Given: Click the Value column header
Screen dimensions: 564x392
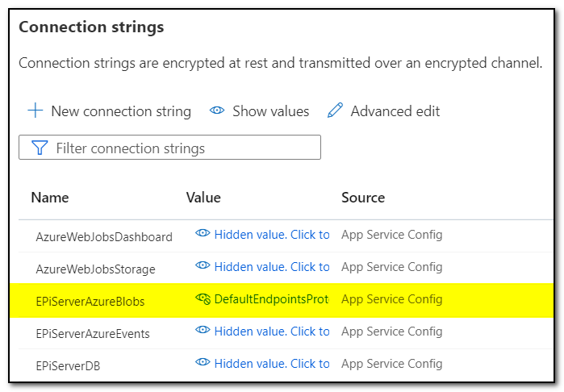Looking at the screenshot, I should [x=203, y=198].
